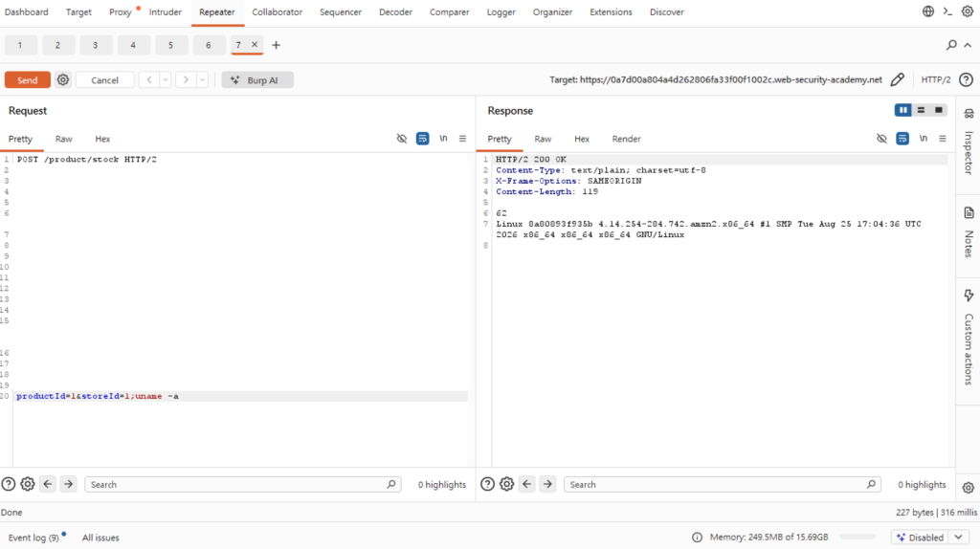Image resolution: width=980 pixels, height=549 pixels.
Task: Close Repeater tab 7
Action: pyautogui.click(x=255, y=44)
